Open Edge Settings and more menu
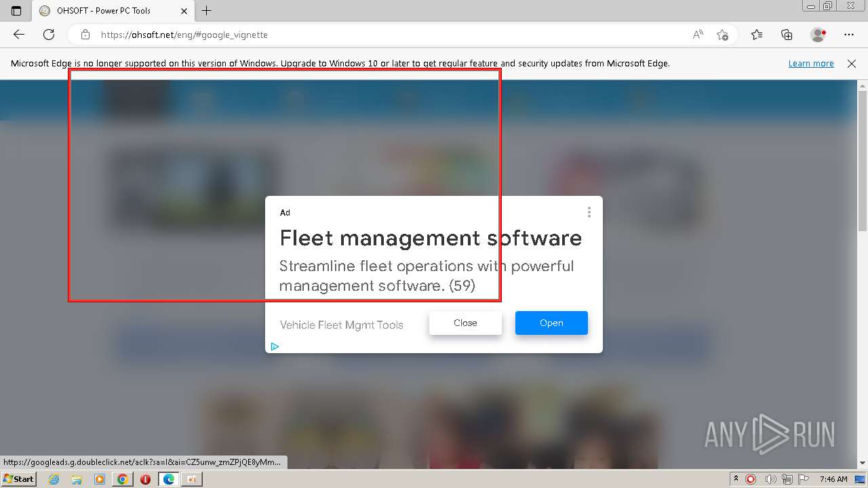The image size is (868, 488). coord(849,35)
